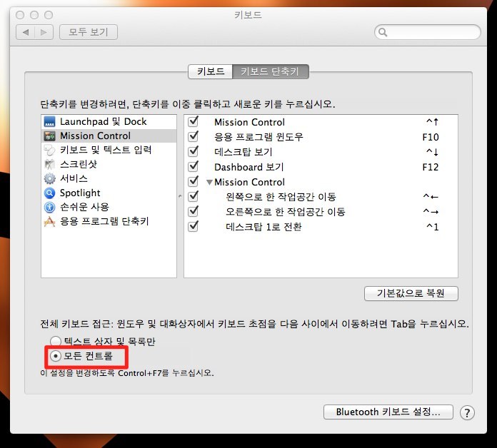Screen dimensions: 497x448
Task: Select Launchpad 및 Dock category
Action: click(x=109, y=121)
